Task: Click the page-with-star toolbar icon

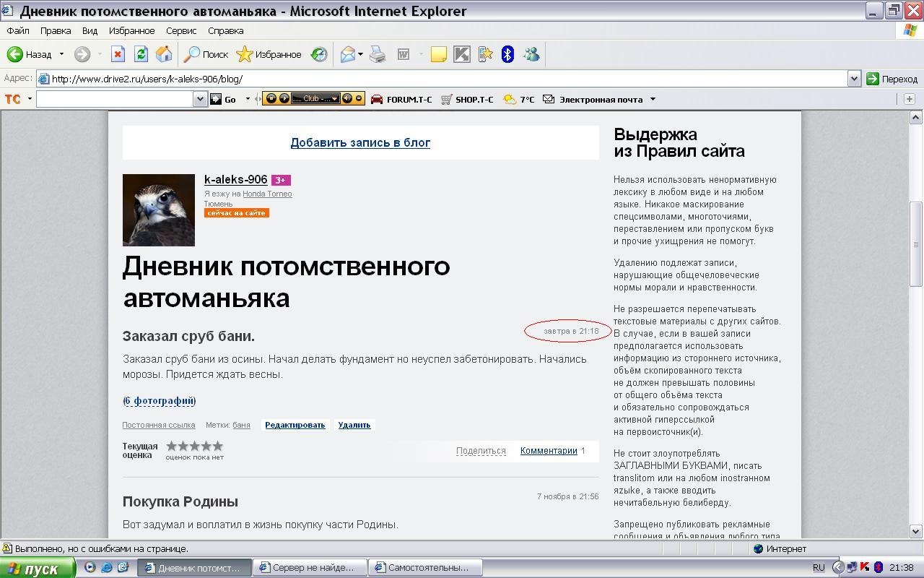Action: 485,54
